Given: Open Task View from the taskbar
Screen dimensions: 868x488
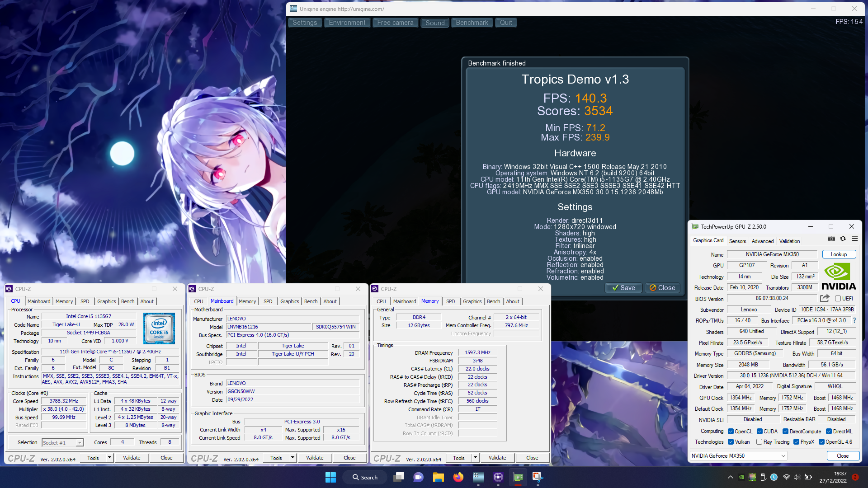Looking at the screenshot, I should pyautogui.click(x=398, y=477).
